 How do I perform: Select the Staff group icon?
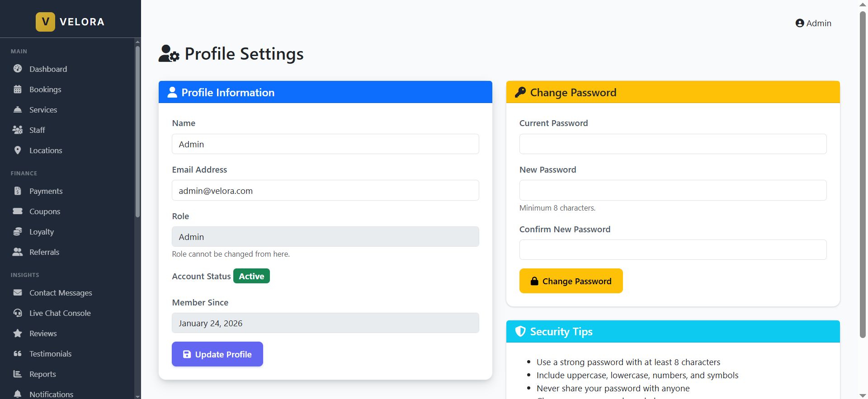(x=18, y=130)
